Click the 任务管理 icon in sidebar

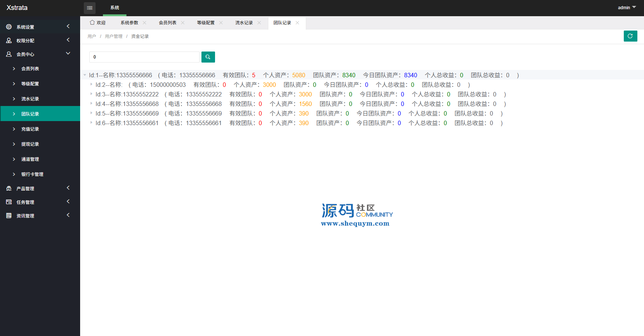(9, 202)
